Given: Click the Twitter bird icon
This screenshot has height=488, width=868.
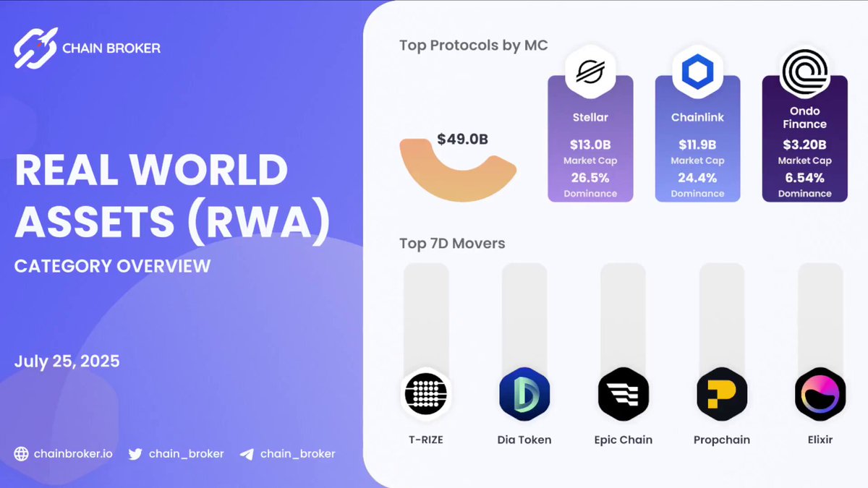Looking at the screenshot, I should point(135,454).
